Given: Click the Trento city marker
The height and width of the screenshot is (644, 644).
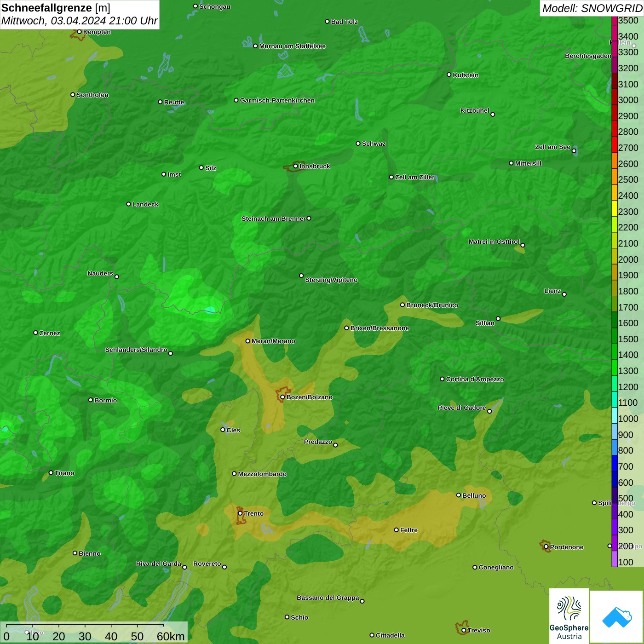Looking at the screenshot, I should click(240, 513).
